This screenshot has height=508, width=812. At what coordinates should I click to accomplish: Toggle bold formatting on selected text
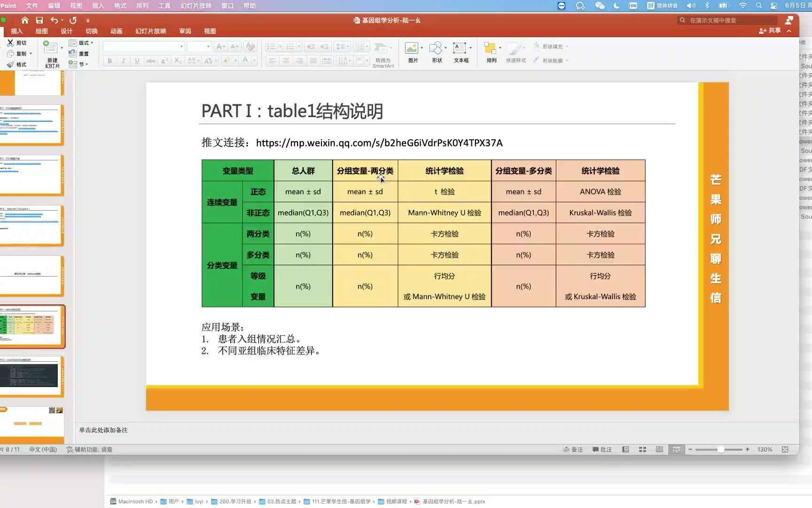coord(109,61)
